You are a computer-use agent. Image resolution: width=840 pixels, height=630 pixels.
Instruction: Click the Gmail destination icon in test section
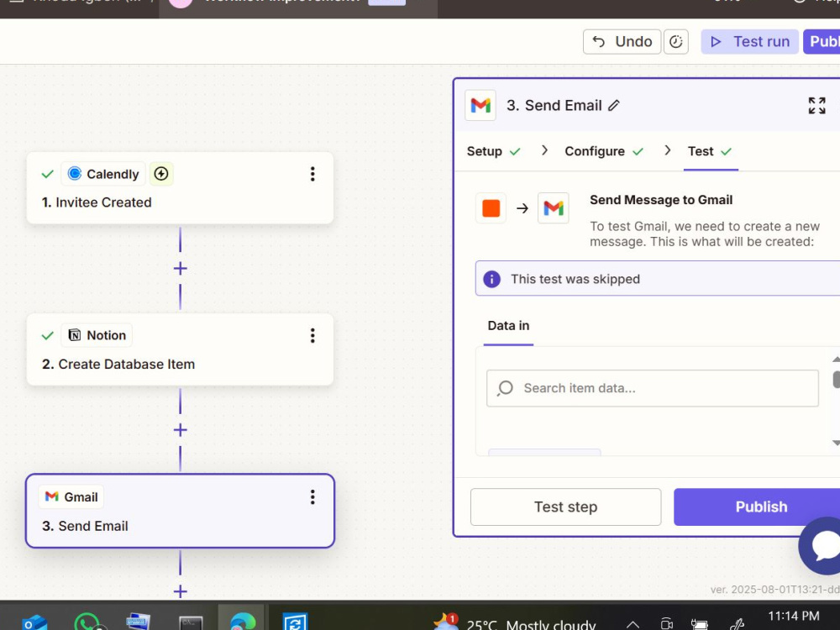[x=554, y=207]
